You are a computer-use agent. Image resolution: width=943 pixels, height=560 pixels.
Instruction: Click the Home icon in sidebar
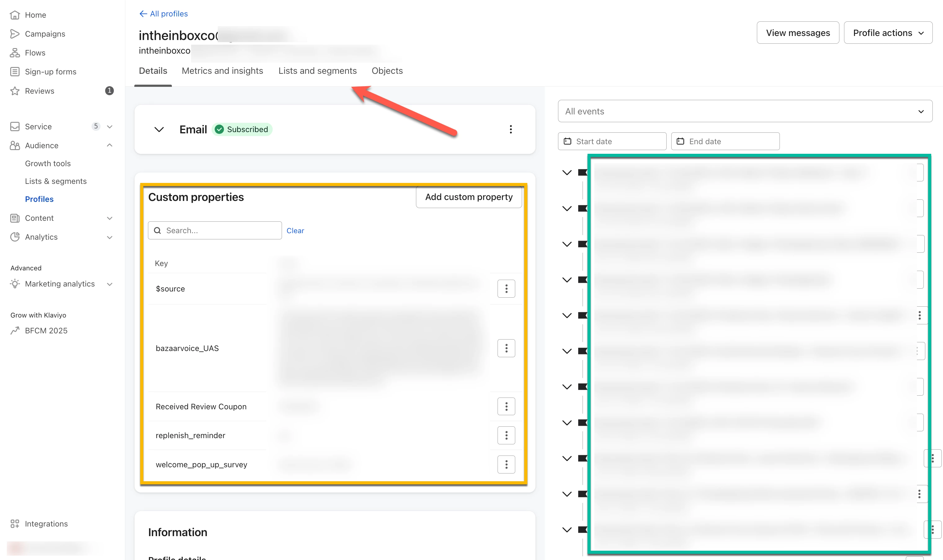[x=15, y=15]
